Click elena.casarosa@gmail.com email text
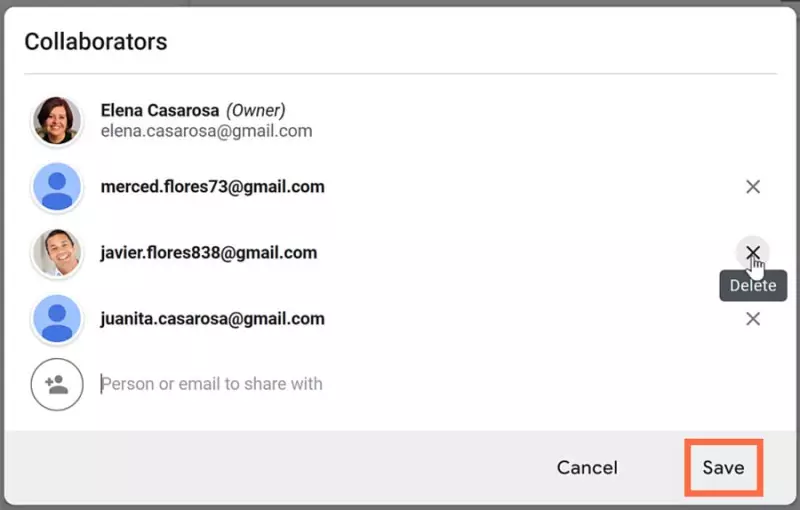 pyautogui.click(x=206, y=131)
